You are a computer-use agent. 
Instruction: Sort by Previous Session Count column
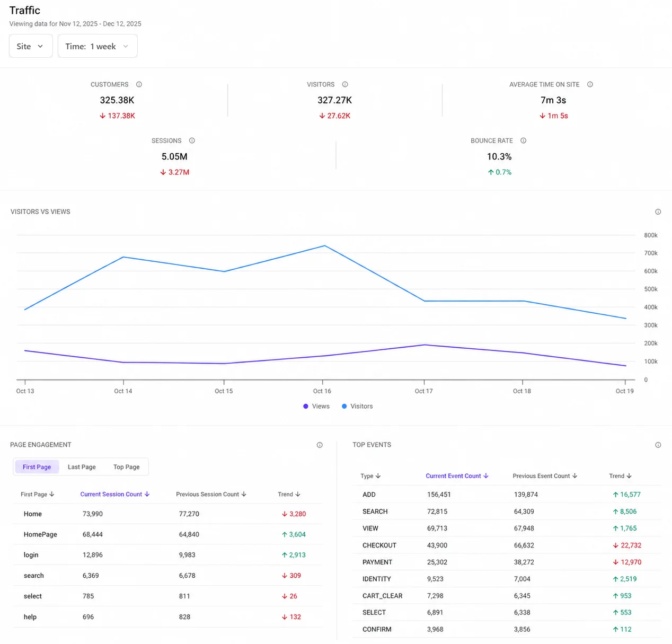[211, 494]
